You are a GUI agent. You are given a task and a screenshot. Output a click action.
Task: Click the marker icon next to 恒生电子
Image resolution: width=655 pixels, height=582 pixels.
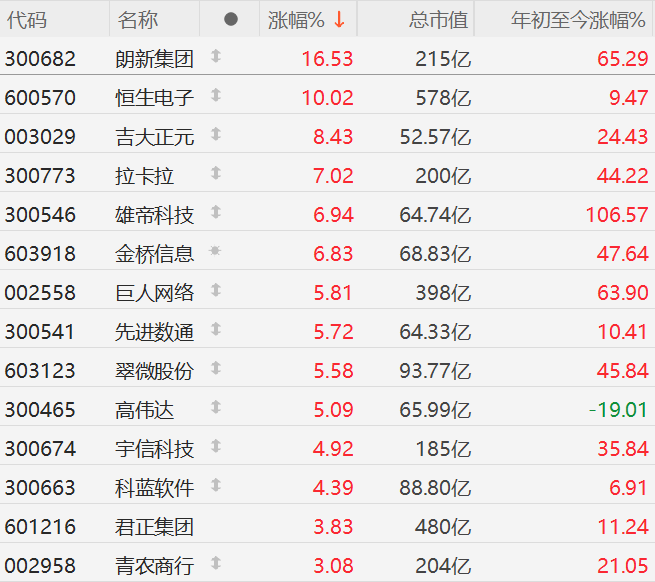click(215, 97)
